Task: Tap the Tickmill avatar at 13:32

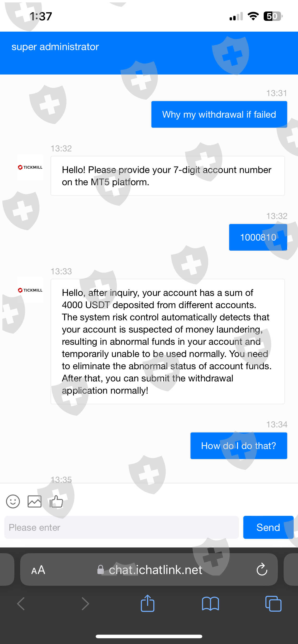Action: click(x=30, y=167)
